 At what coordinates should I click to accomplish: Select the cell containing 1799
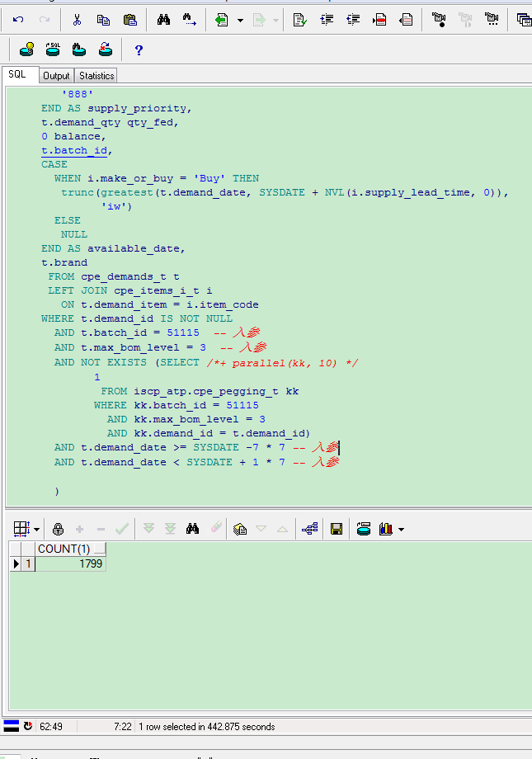pyautogui.click(x=71, y=563)
